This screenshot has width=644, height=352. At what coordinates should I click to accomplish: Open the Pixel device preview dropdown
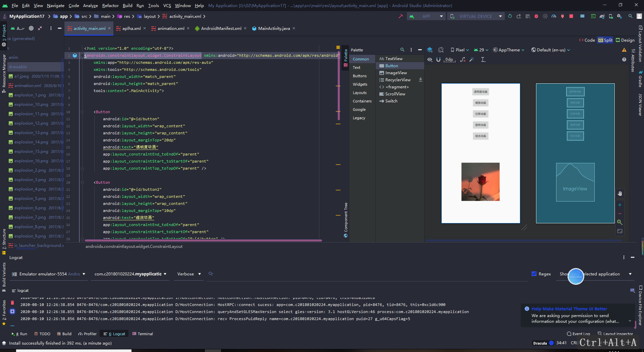pos(460,50)
